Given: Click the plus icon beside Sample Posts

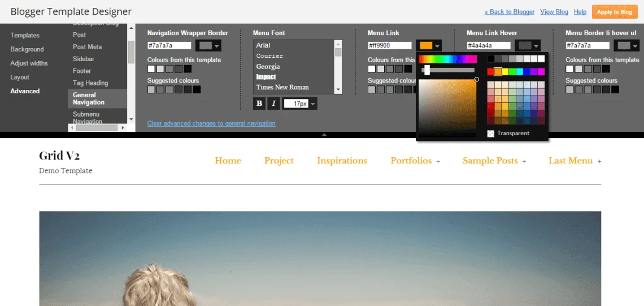Looking at the screenshot, I should (x=524, y=162).
